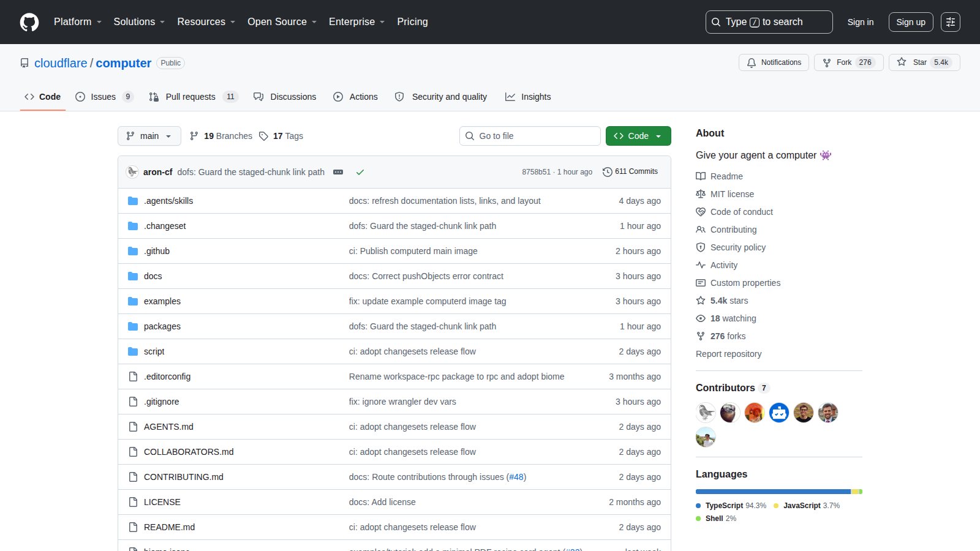Open the 19 Branches link

point(221,136)
